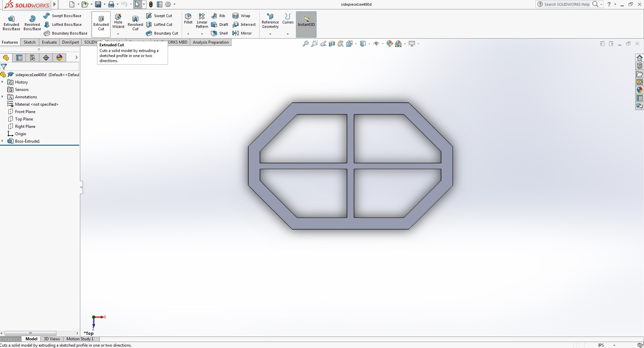
Task: Click the Rebuild traffic light icon
Action: (x=151, y=4)
